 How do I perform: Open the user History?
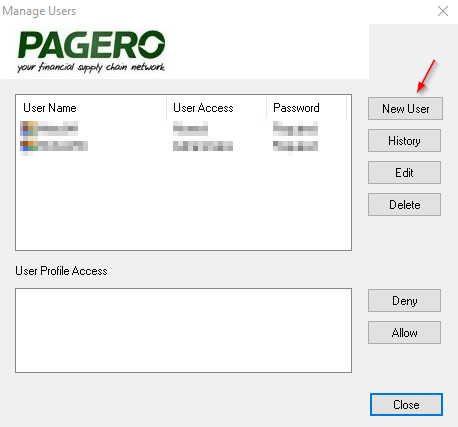pyautogui.click(x=404, y=140)
